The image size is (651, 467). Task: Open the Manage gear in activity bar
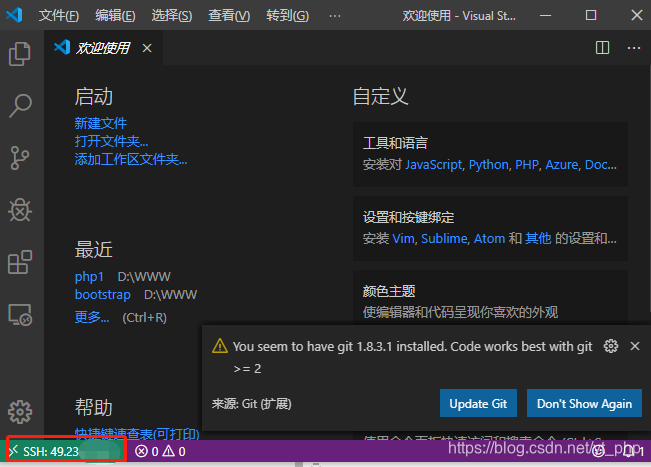point(20,412)
